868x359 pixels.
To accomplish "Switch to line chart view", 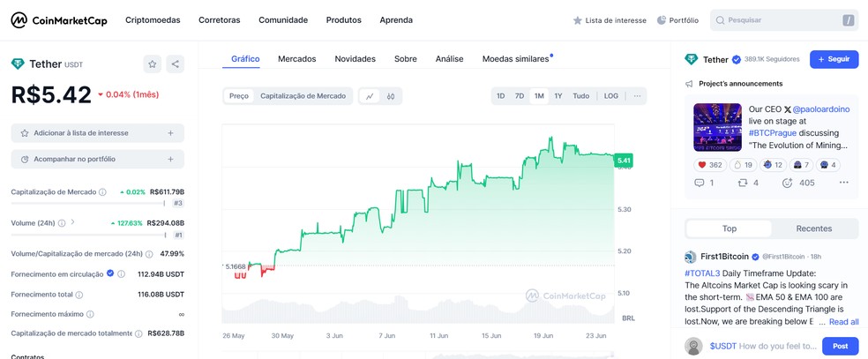I will point(370,96).
